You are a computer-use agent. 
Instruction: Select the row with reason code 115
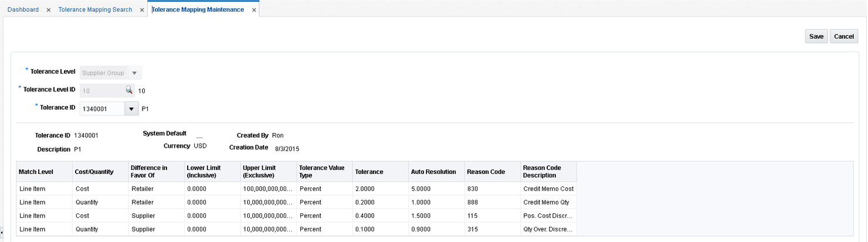coord(296,216)
